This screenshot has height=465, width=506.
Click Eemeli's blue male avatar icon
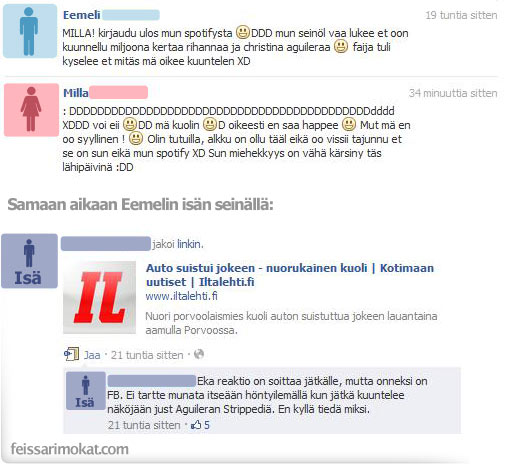30,31
